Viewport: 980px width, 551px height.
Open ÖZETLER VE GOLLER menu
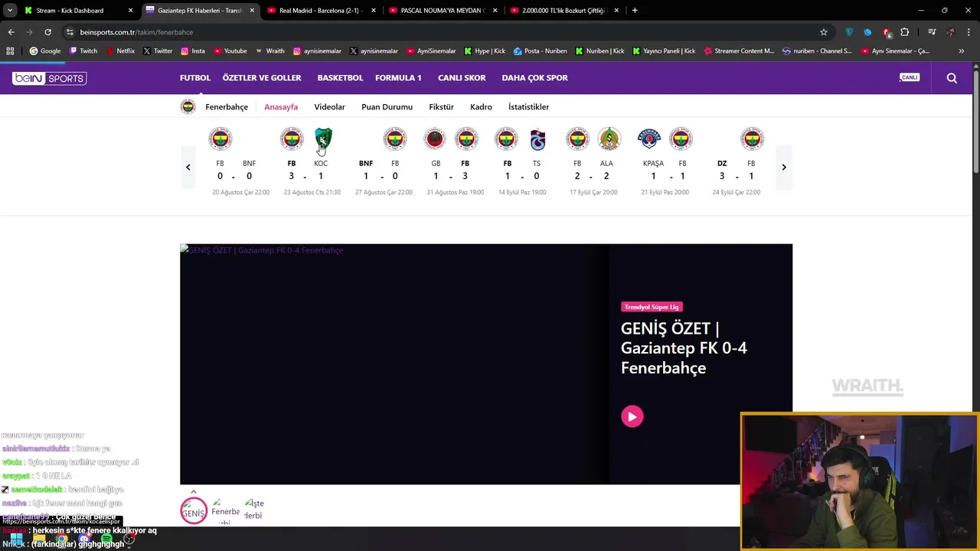pyautogui.click(x=262, y=78)
